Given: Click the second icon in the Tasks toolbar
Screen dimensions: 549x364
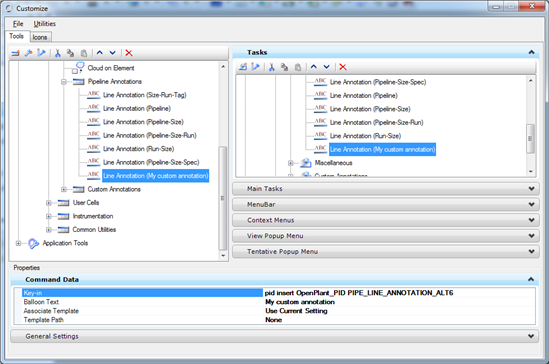Looking at the screenshot, I should 255,67.
